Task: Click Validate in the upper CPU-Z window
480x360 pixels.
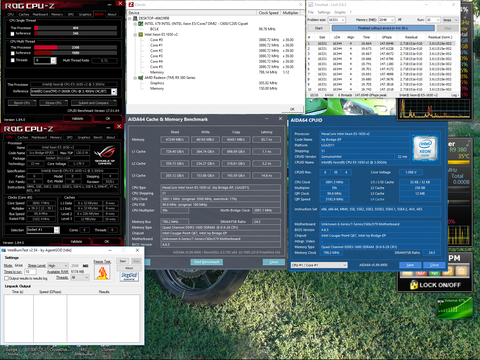Action: coord(77,118)
